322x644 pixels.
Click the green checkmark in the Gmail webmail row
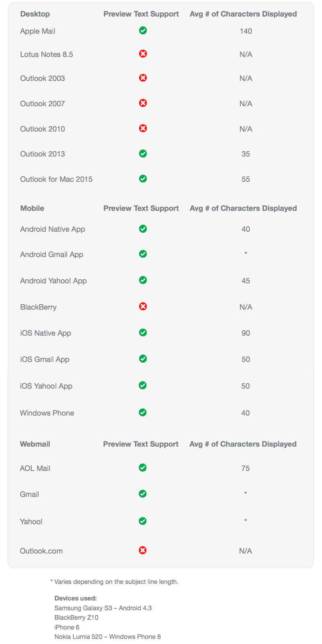click(142, 493)
